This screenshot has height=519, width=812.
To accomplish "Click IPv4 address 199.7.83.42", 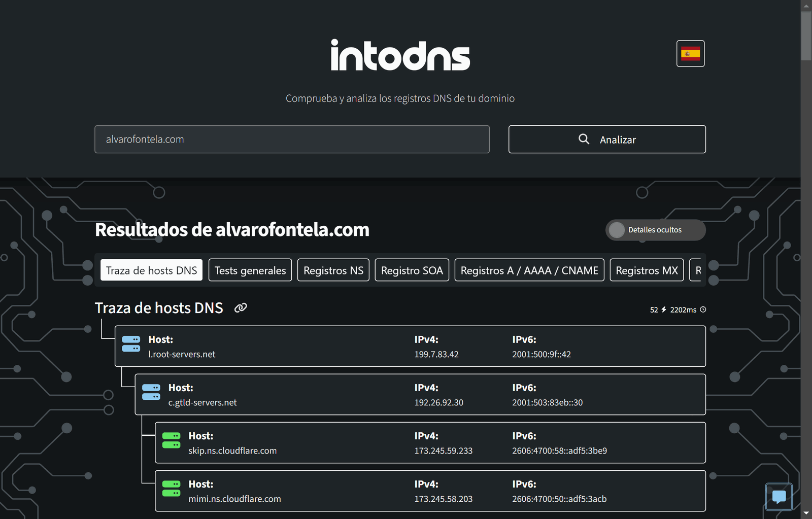I will [x=436, y=354].
